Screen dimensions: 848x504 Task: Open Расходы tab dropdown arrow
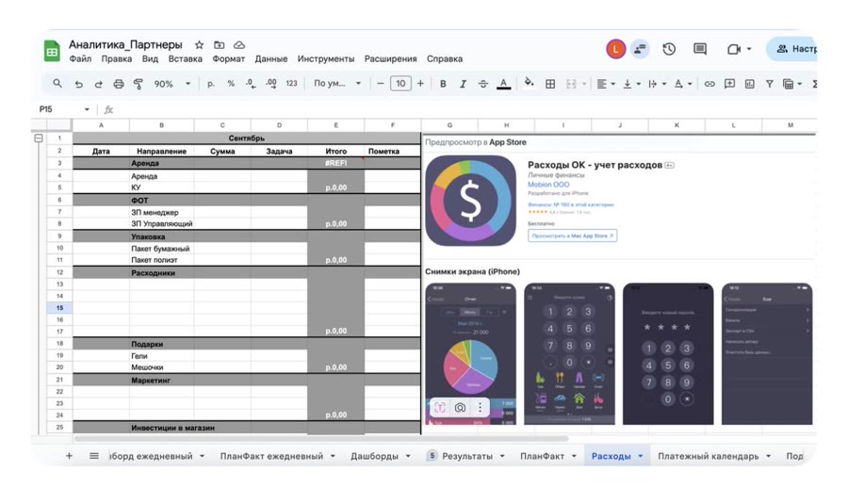pos(641,456)
